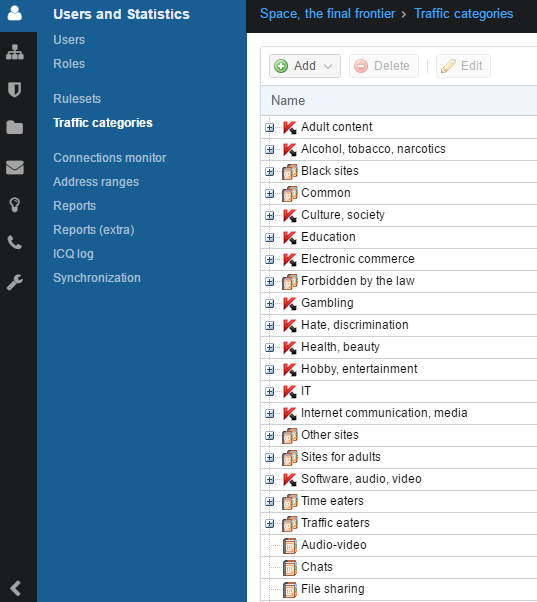Click the user profile icon in the header

(x=15, y=13)
